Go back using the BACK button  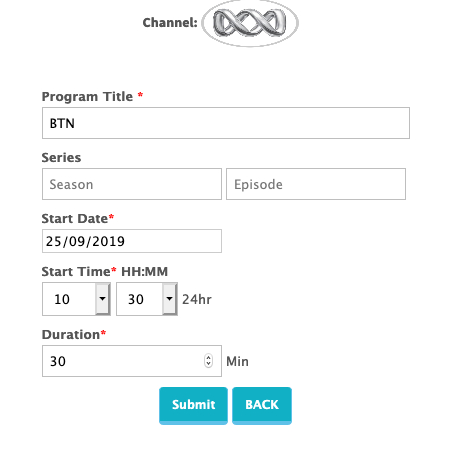point(262,405)
